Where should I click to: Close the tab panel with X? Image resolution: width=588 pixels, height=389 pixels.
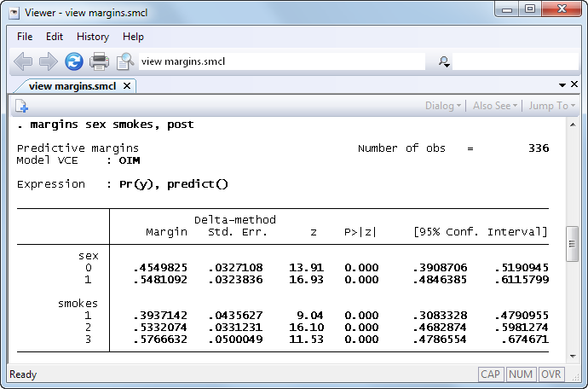coord(575,85)
